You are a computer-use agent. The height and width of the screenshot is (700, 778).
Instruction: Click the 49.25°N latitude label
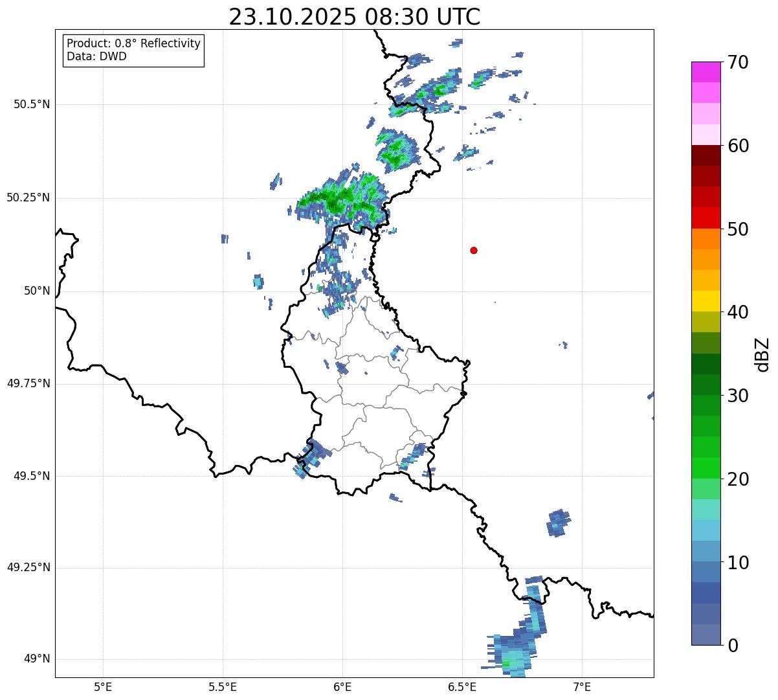[28, 567]
